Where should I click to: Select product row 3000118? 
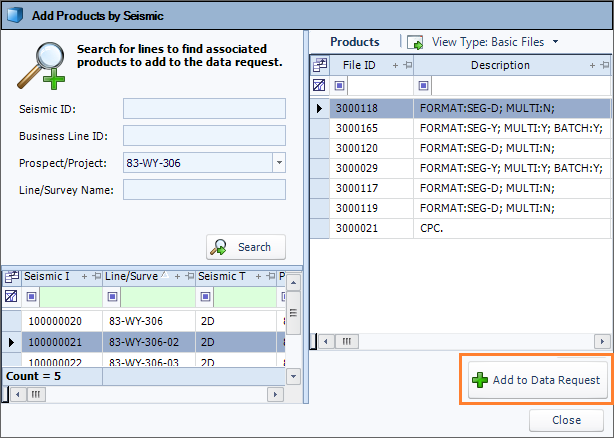click(x=460, y=108)
